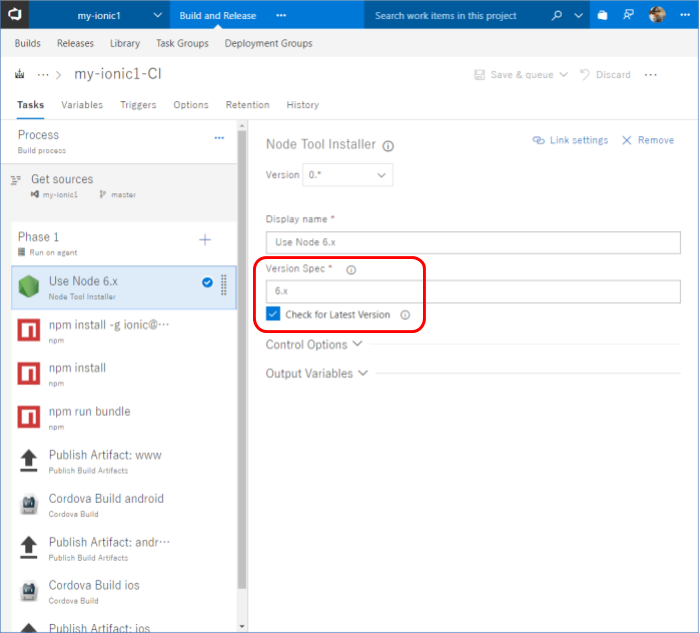Expand the search options chevron

[579, 16]
